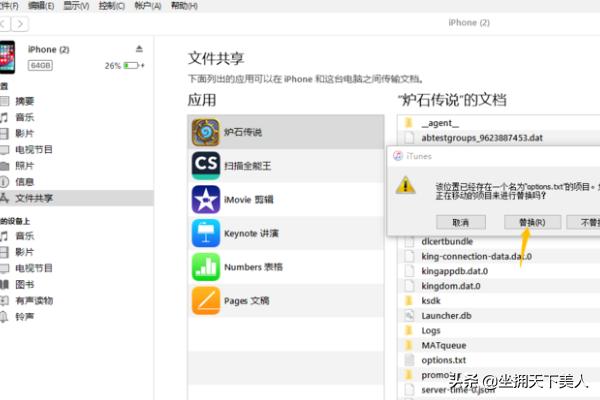The image size is (600, 400).
Task: Select the 炉石传说 app icon
Action: [x=206, y=132]
